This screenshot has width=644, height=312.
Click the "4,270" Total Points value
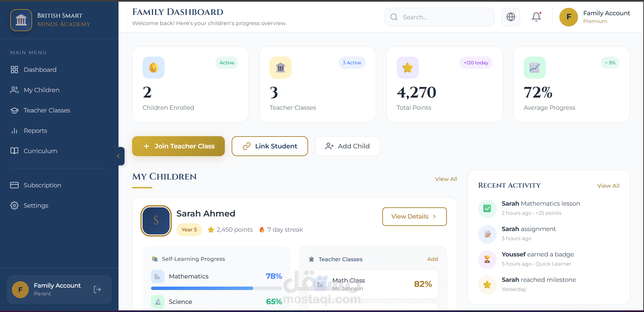click(416, 92)
